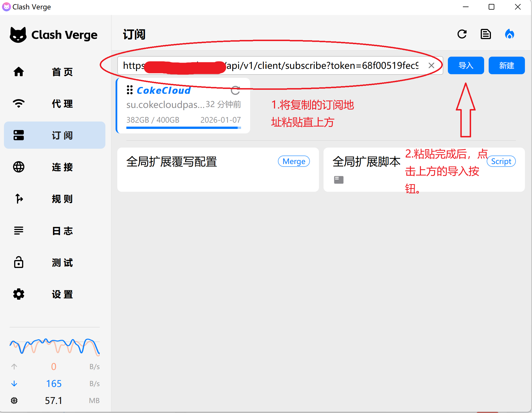
Task: Click the globe connections icon
Action: click(19, 167)
